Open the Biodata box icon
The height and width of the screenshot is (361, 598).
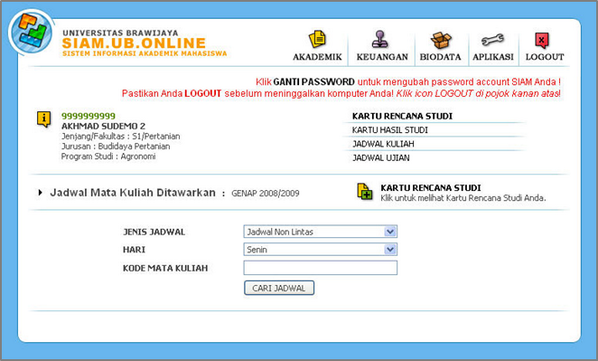[x=441, y=40]
